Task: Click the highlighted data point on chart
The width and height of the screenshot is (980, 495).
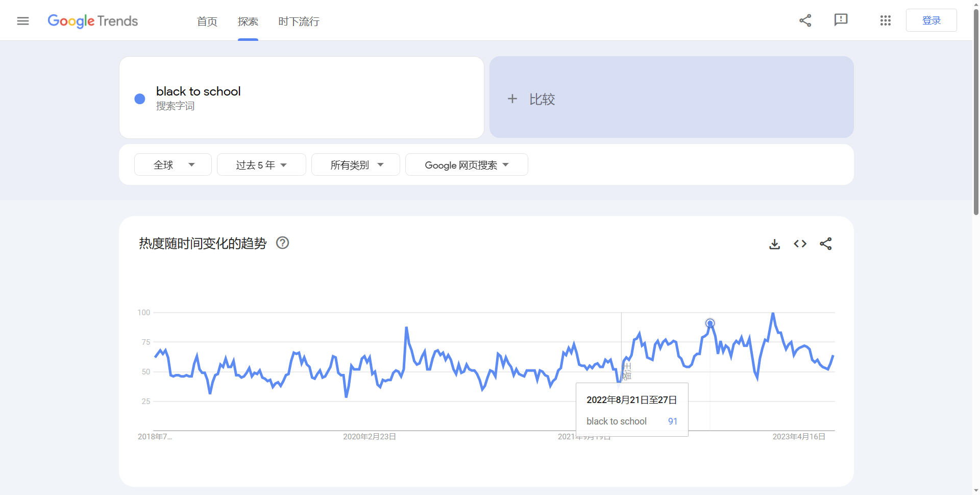Action: [x=710, y=323]
